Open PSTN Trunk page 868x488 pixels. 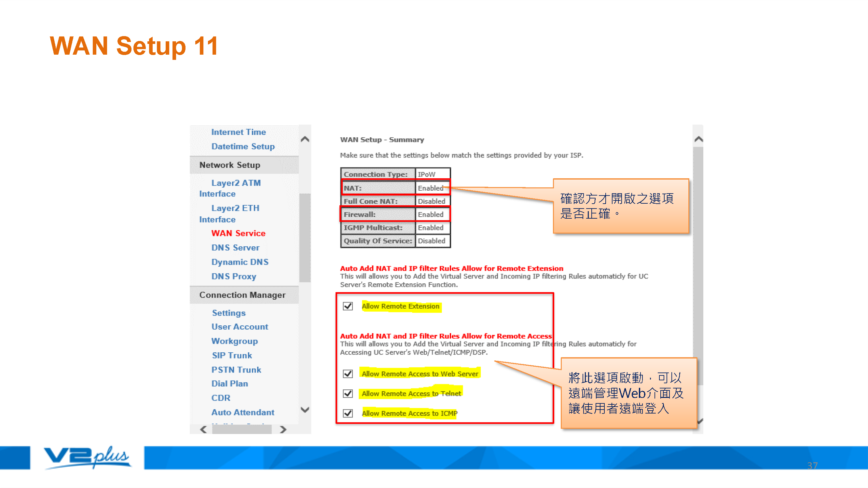pos(236,370)
